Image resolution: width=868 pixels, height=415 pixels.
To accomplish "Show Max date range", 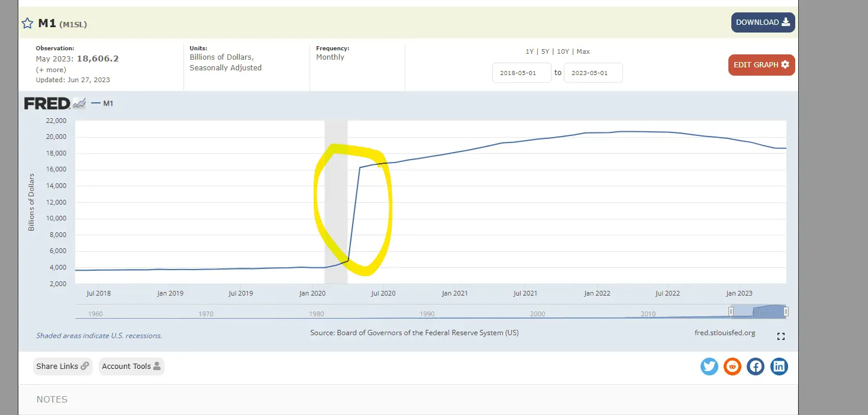I will pyautogui.click(x=583, y=51).
